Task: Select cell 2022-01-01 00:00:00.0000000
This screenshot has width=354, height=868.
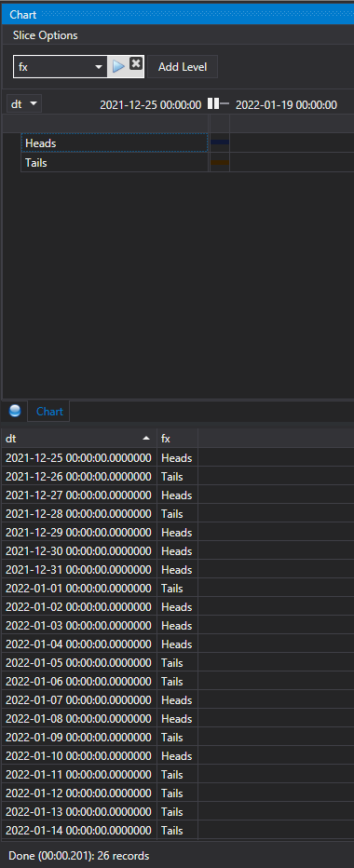Action: point(78,588)
